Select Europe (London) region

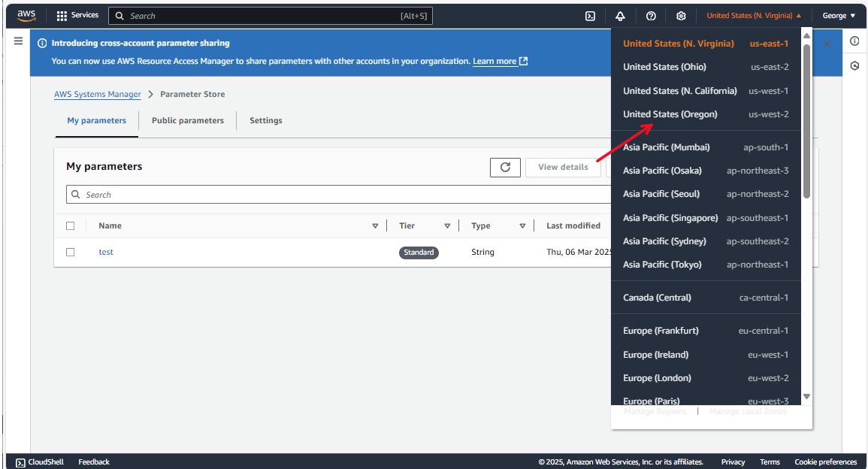coord(706,378)
